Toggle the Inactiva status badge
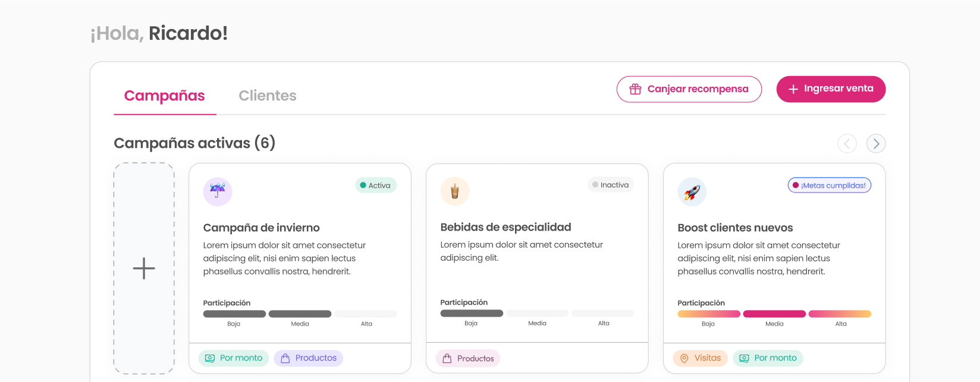 [x=611, y=185]
